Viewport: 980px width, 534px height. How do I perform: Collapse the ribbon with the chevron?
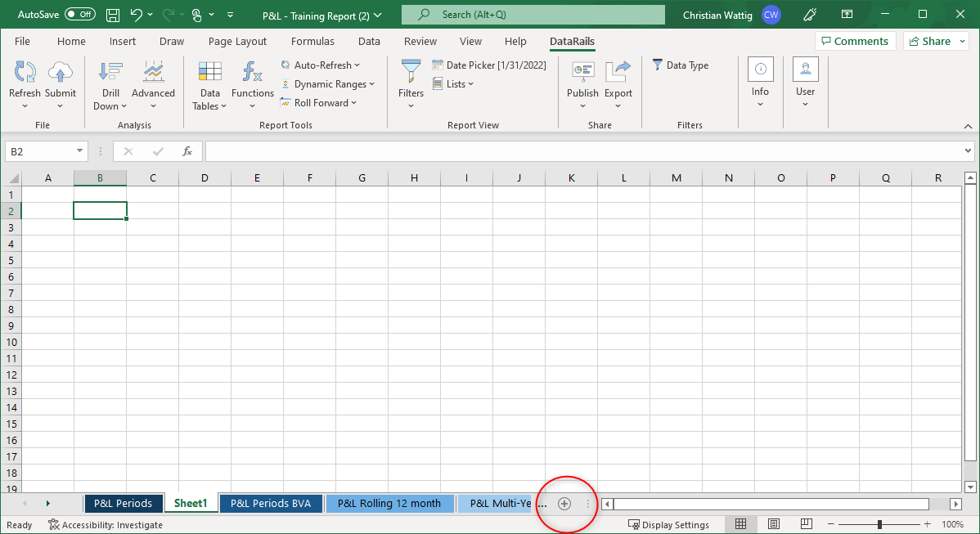[x=968, y=126]
